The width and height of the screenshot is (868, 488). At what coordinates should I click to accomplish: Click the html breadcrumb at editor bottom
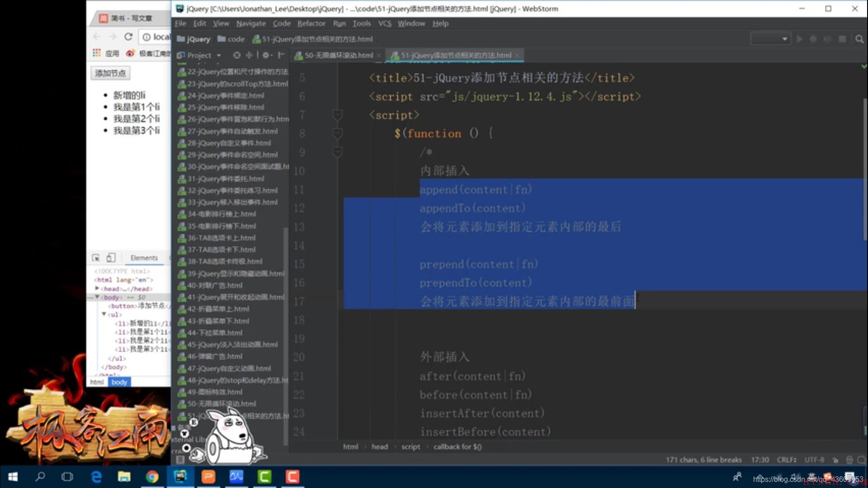point(350,446)
